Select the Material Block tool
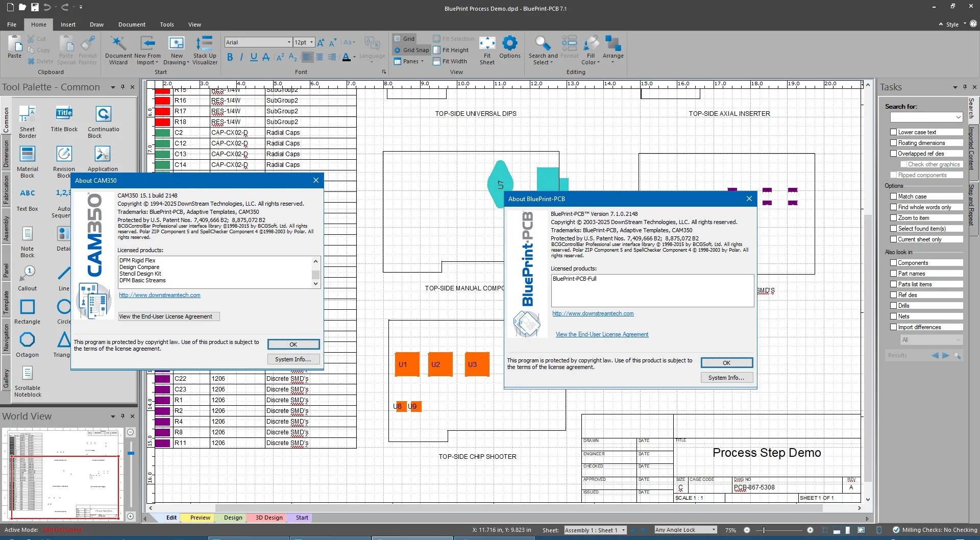The height and width of the screenshot is (540, 980). pyautogui.click(x=28, y=161)
